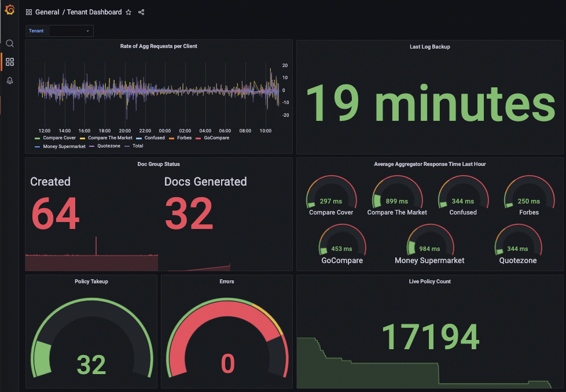This screenshot has height=392, width=566.
Task: Click the 19 minutes stat value
Action: pos(430,103)
